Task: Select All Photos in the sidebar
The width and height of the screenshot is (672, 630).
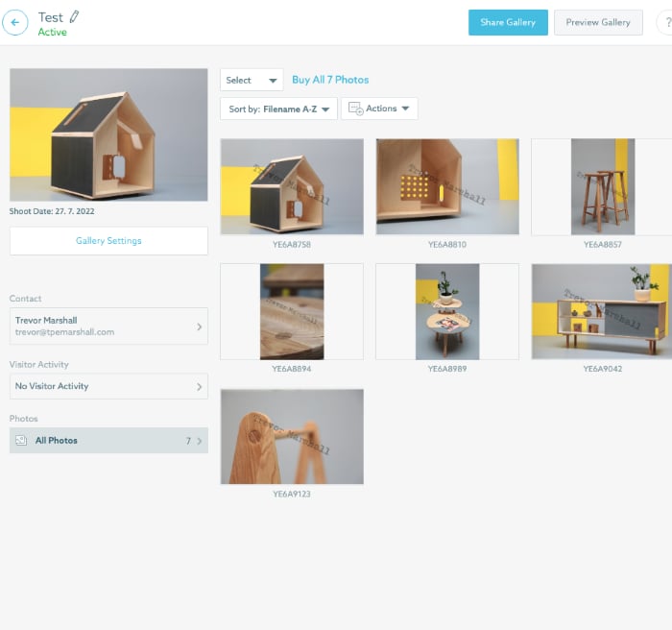Action: click(108, 441)
